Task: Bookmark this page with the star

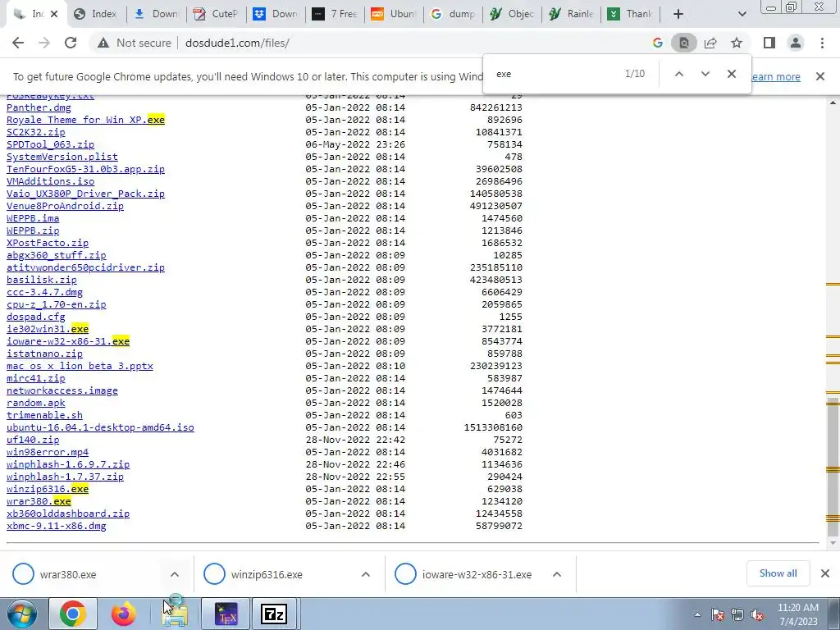Action: coord(737,43)
